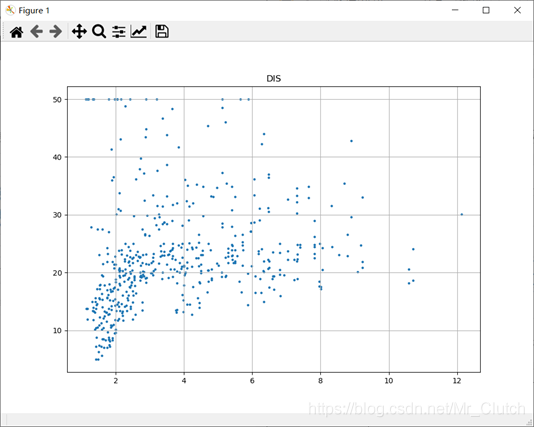Click the y-axis tick label 10
The width and height of the screenshot is (534, 427).
tap(57, 331)
